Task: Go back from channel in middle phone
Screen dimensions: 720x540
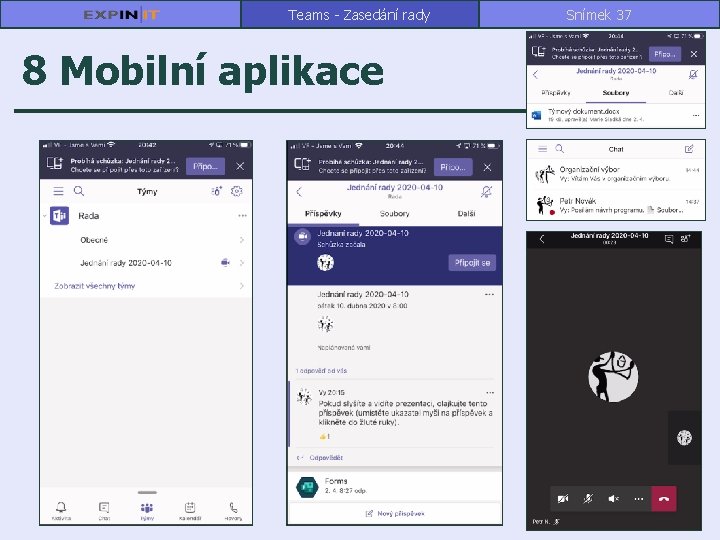Action: [300, 192]
